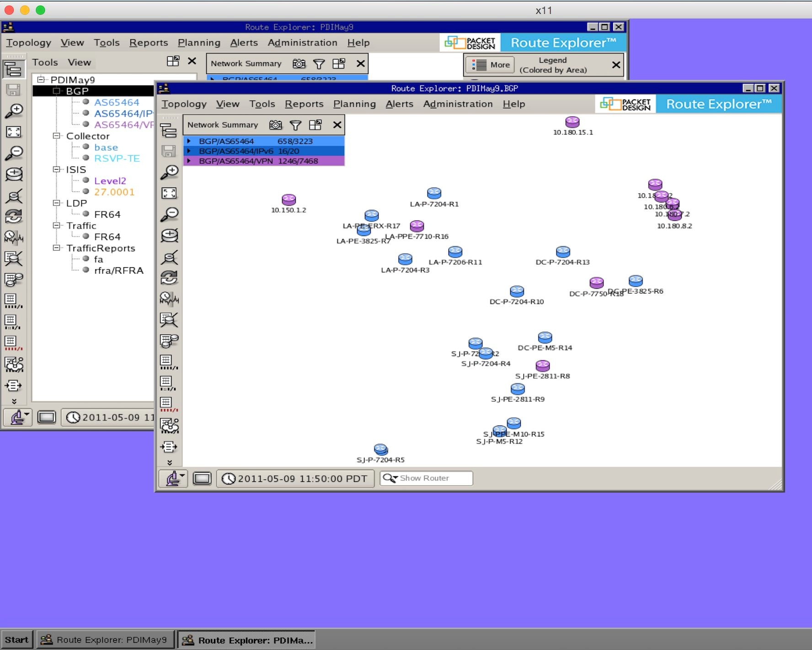Viewport: 812px width, 650px height.
Task: Click the Start button on taskbar
Action: click(x=17, y=639)
